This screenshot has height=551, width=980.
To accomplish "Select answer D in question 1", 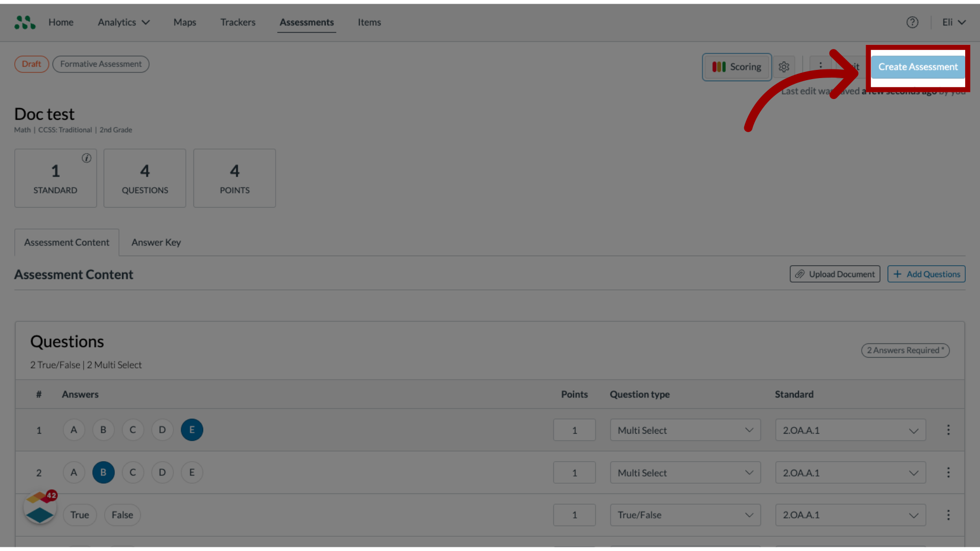I will coord(162,430).
